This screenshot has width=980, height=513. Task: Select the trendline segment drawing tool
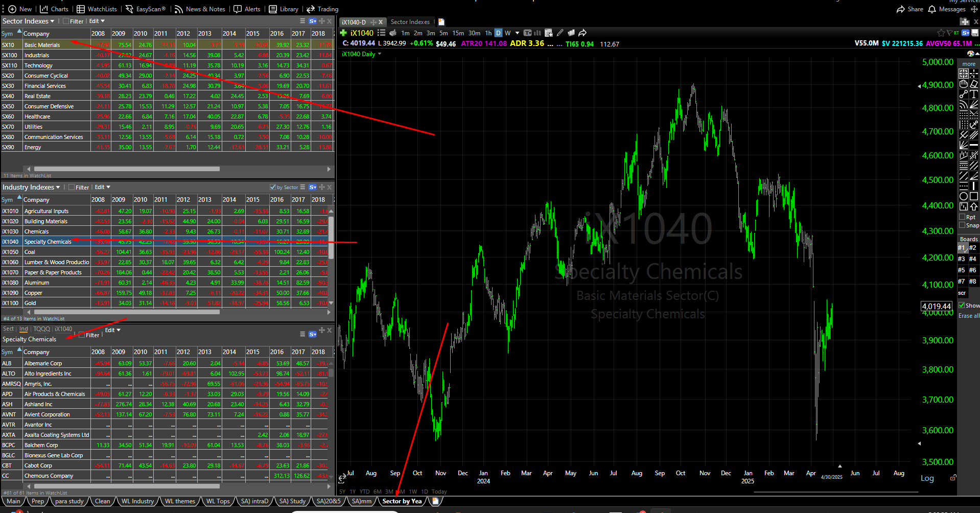[964, 94]
